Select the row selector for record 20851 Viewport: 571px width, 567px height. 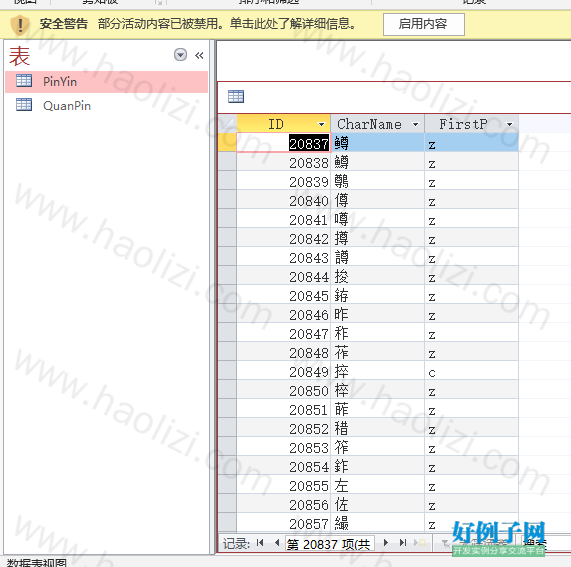(228, 409)
